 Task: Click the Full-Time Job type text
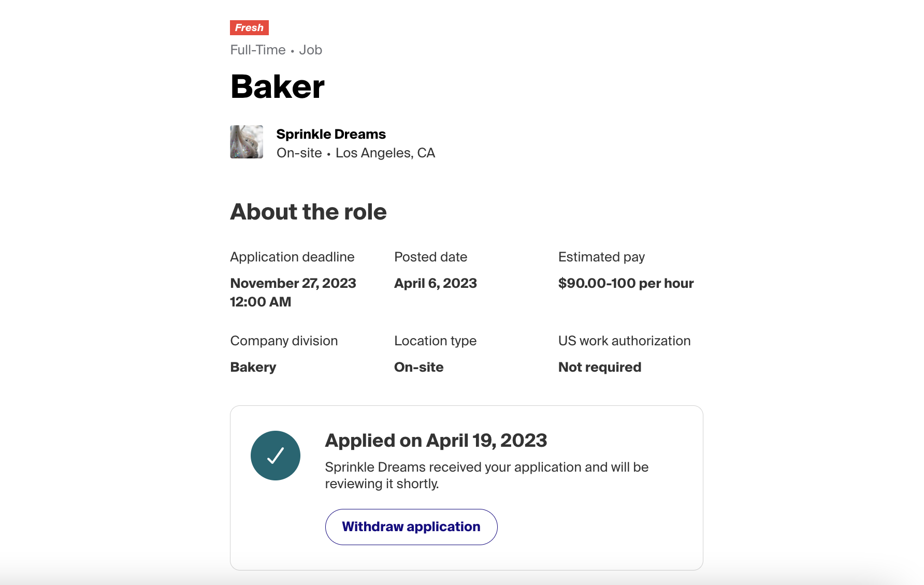pyautogui.click(x=276, y=50)
